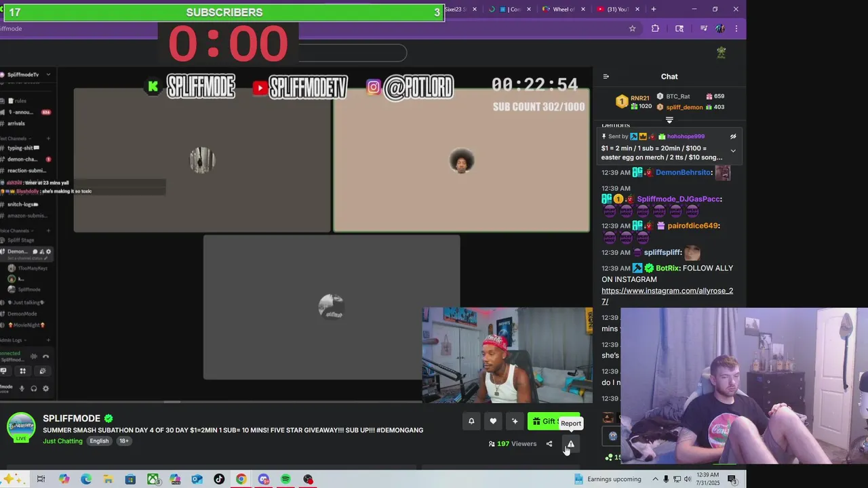
Task: Click spliffspliff username in chat
Action: coord(663,253)
